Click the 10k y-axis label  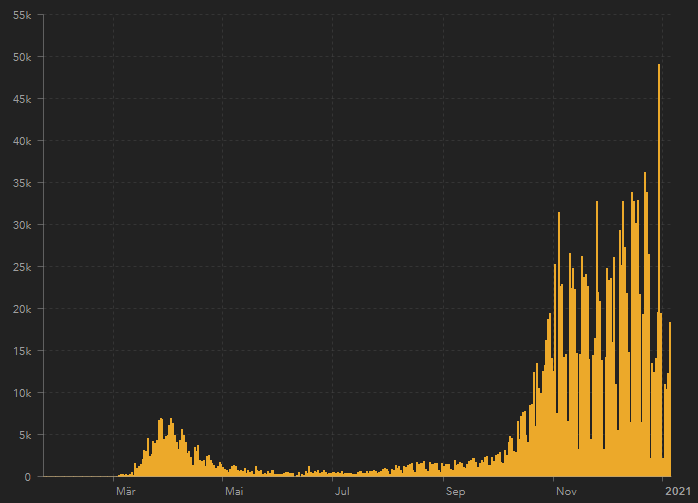[22, 393]
